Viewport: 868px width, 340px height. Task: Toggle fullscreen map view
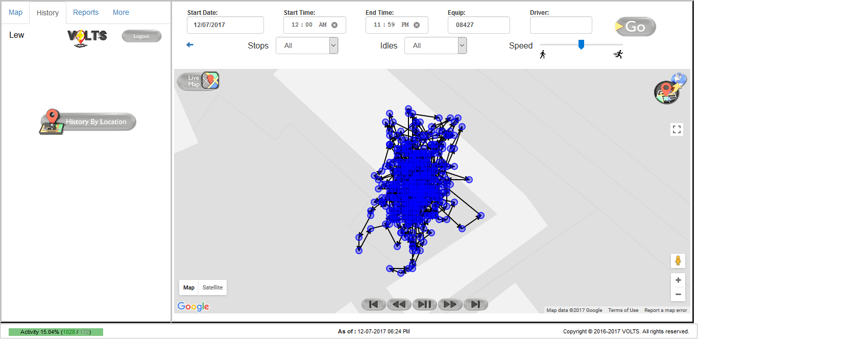[677, 130]
